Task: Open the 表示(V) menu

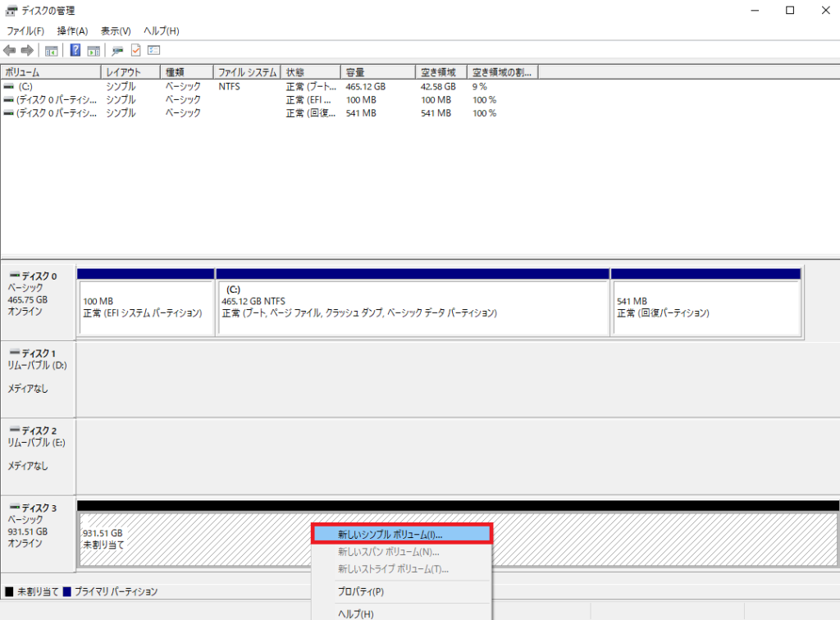Action: click(116, 31)
